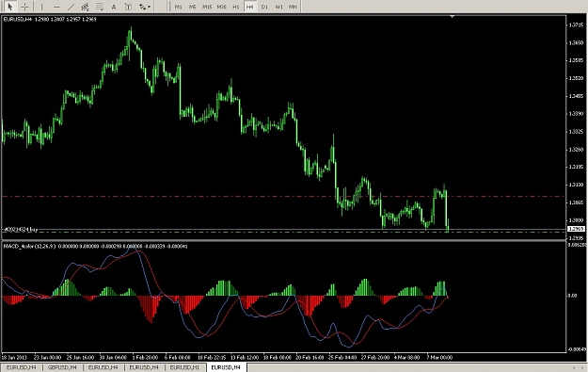The width and height of the screenshot is (588, 372).
Task: Switch chart to D1 timeframe
Action: [x=264, y=7]
